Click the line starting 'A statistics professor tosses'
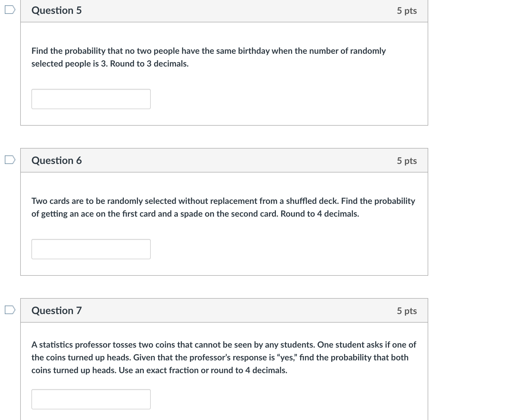The width and height of the screenshot is (523, 420). 223,345
